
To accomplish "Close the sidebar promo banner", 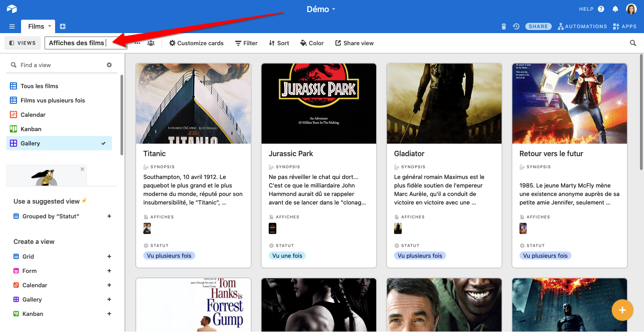I will coord(82,169).
